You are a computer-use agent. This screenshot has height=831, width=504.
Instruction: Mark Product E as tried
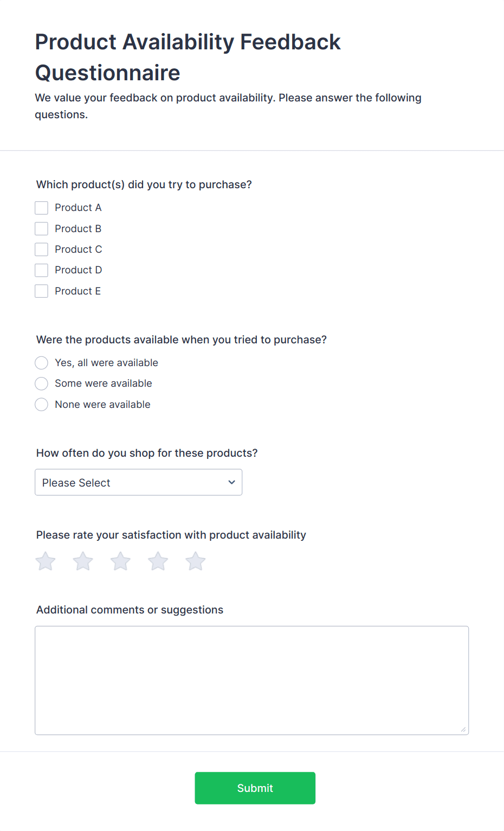pos(42,291)
